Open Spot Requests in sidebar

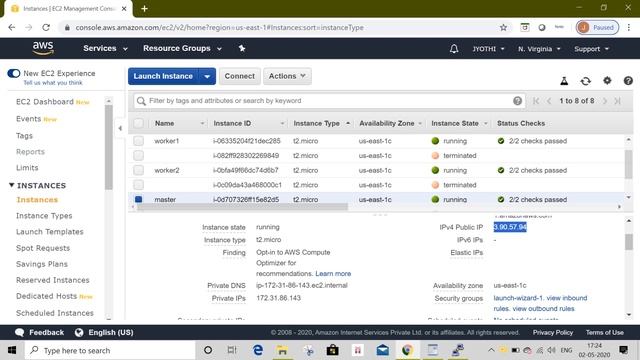43,248
